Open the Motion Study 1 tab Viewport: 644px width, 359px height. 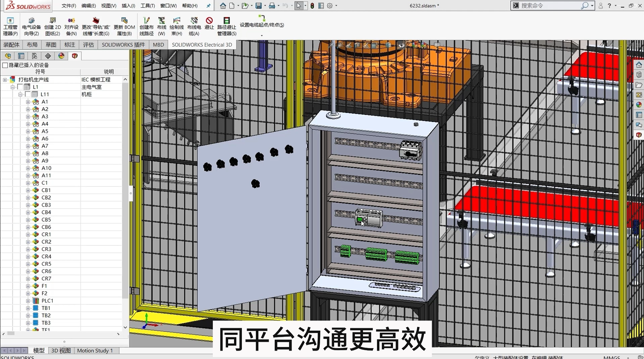pyautogui.click(x=95, y=351)
